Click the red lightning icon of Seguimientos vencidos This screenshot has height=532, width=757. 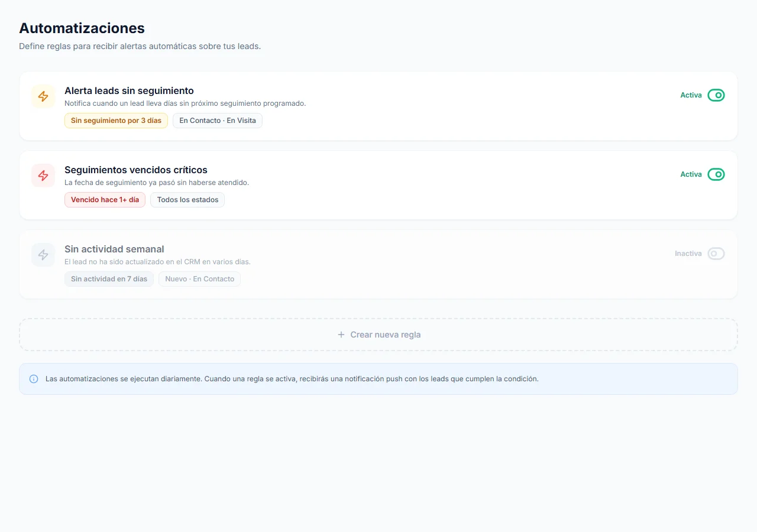[x=43, y=176]
